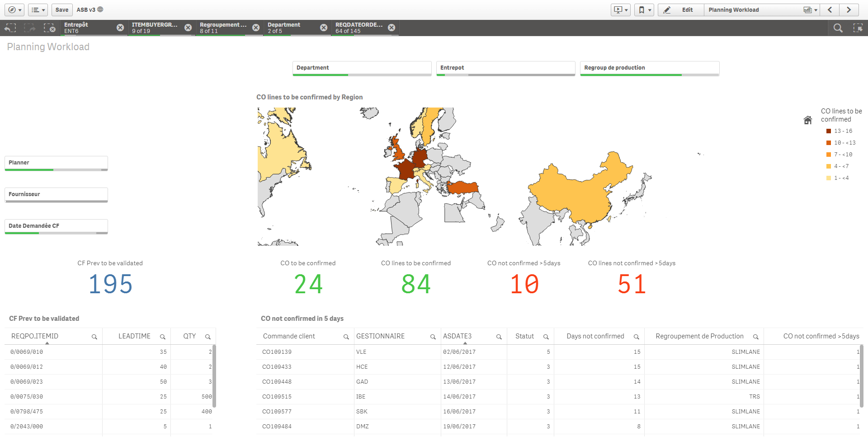Screen dimensions: 868x441
Task: Open the app options menu
Action: click(x=14, y=9)
